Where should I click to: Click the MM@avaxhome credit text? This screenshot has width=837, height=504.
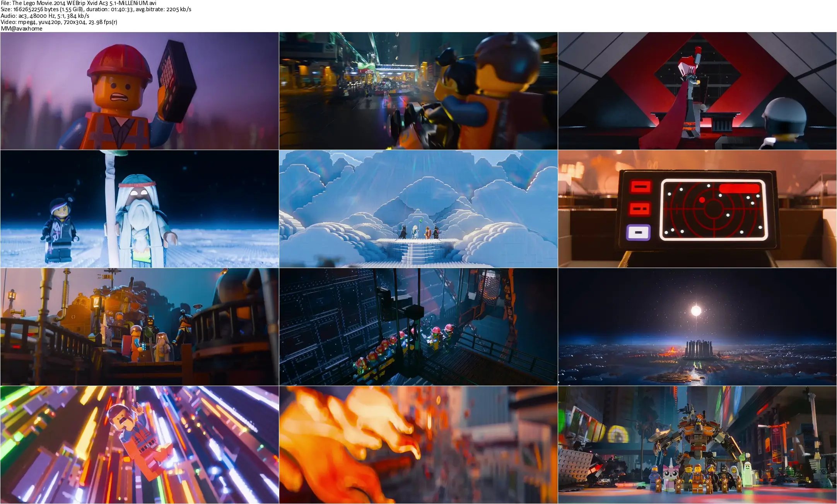22,29
